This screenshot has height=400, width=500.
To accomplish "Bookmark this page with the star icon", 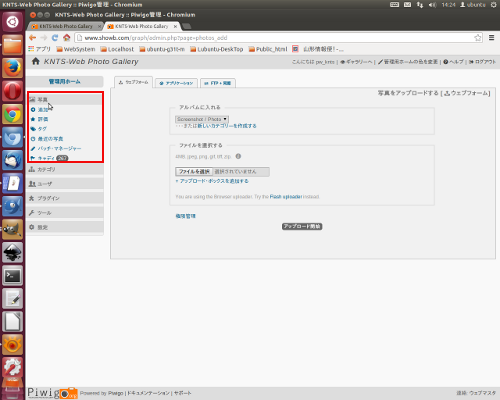I will click(478, 38).
